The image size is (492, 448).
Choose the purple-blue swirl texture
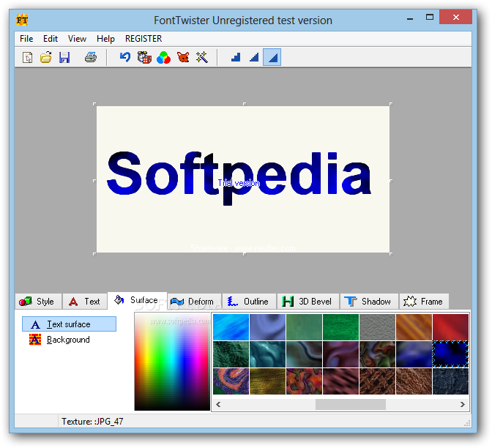pyautogui.click(x=268, y=327)
